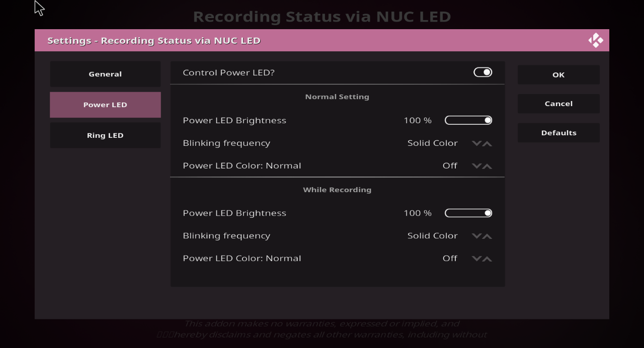Click up arrow for Normal Blinking frequency

point(487,143)
